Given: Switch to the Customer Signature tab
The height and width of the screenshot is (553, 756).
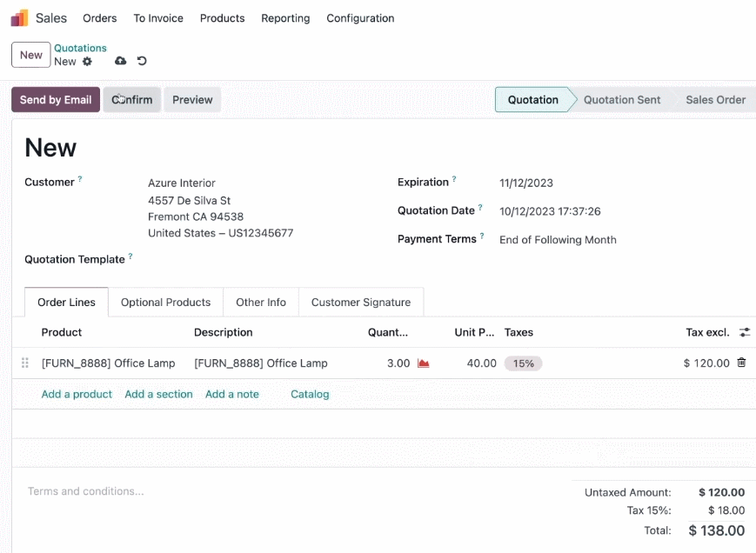Looking at the screenshot, I should tap(361, 302).
